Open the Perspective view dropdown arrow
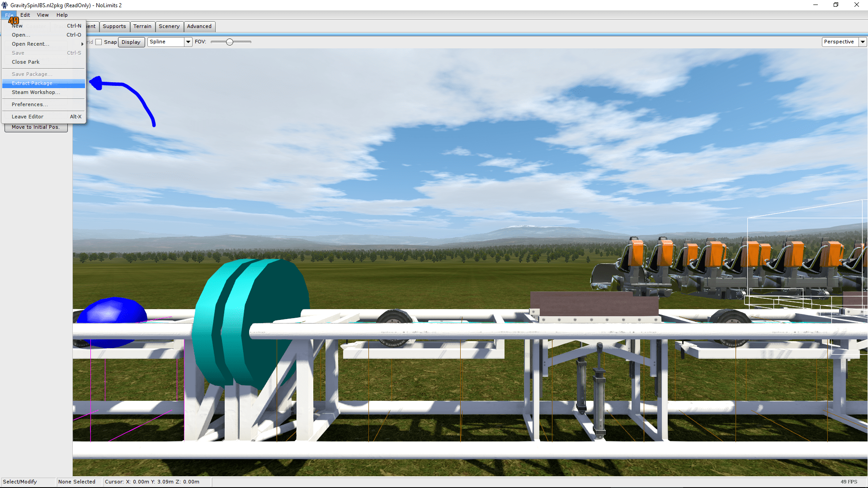The width and height of the screenshot is (868, 488). (863, 42)
